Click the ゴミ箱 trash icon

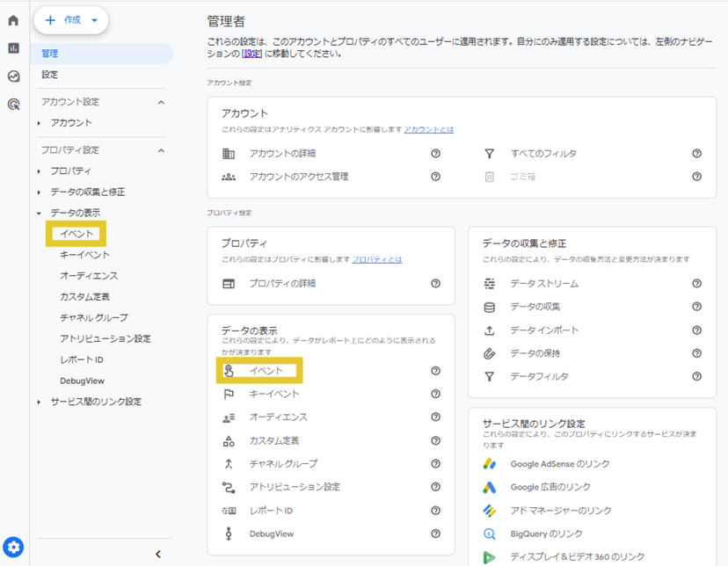click(x=490, y=177)
